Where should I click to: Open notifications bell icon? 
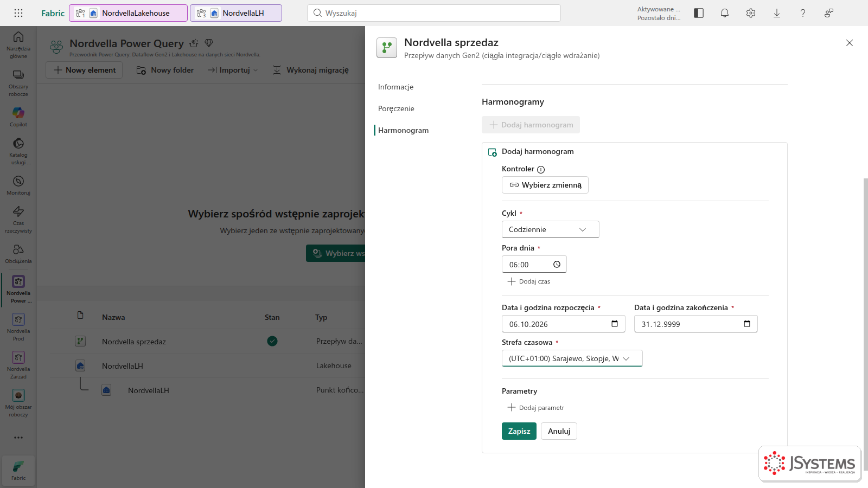point(725,13)
